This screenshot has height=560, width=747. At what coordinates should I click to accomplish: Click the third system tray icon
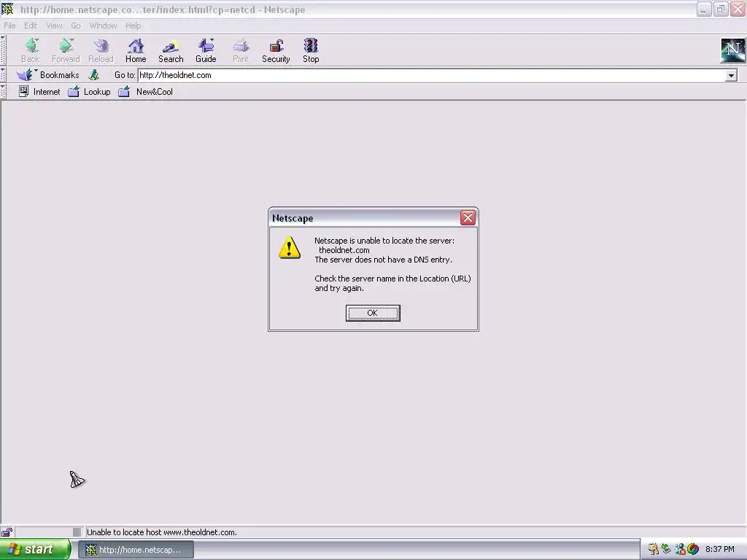[x=680, y=549]
